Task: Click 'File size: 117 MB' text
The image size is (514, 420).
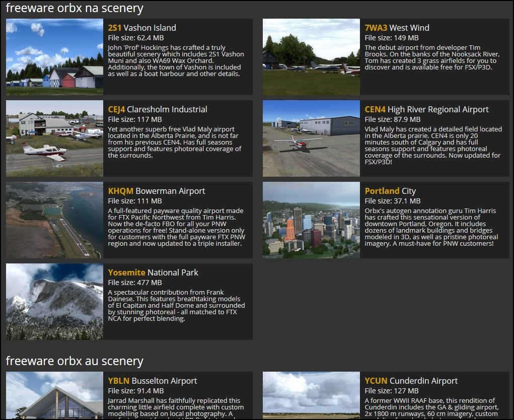Action: point(135,119)
